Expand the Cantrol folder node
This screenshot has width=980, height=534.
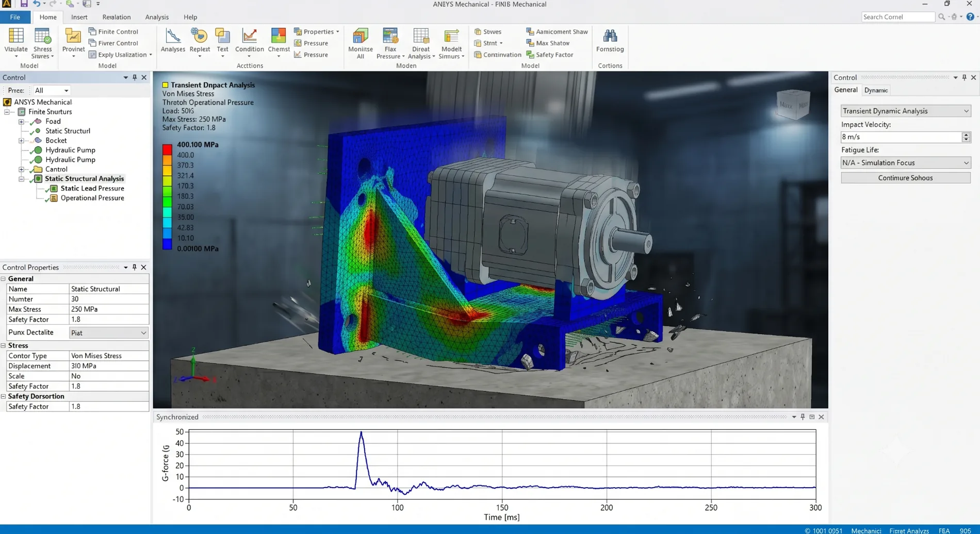click(21, 170)
